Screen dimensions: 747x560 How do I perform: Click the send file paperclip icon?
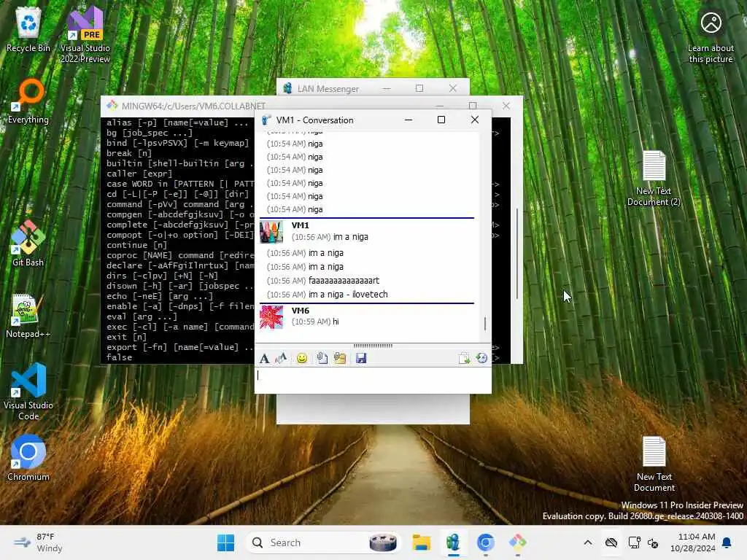[x=322, y=358]
